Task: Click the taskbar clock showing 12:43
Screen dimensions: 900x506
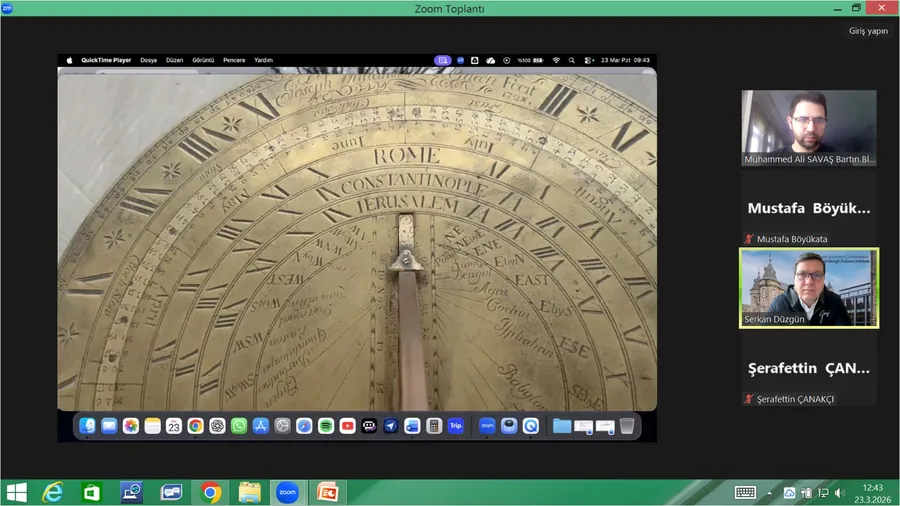Action: (x=873, y=492)
